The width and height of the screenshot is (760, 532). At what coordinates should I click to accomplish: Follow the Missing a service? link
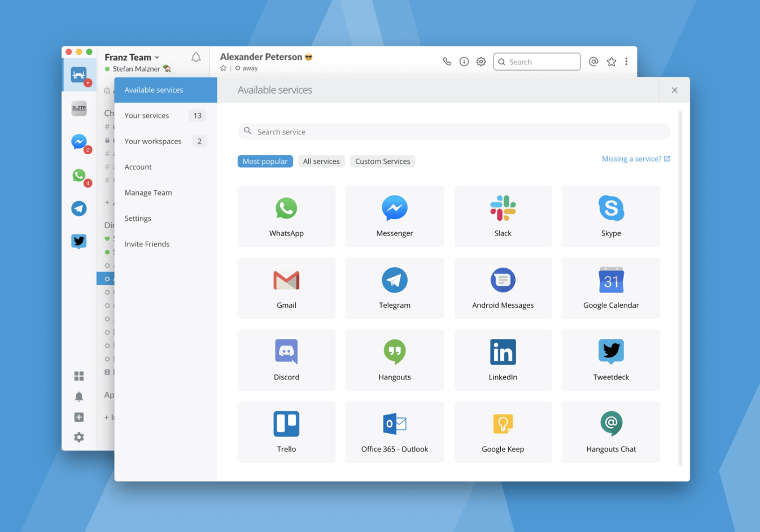click(x=636, y=159)
